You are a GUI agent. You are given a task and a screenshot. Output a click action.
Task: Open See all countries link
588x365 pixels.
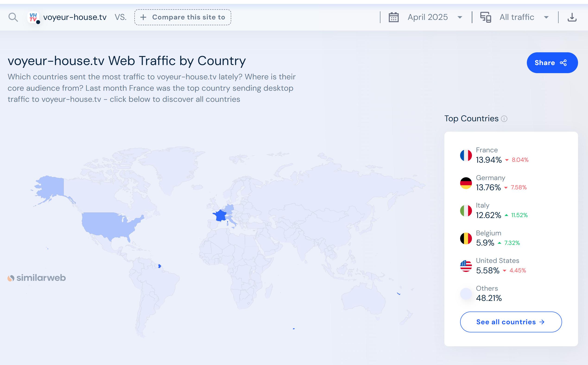pos(511,322)
